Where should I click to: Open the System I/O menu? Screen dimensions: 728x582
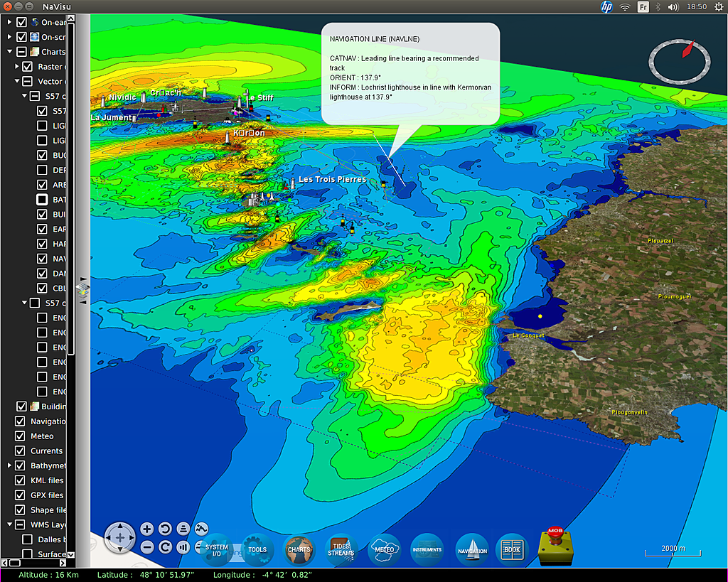click(x=217, y=549)
